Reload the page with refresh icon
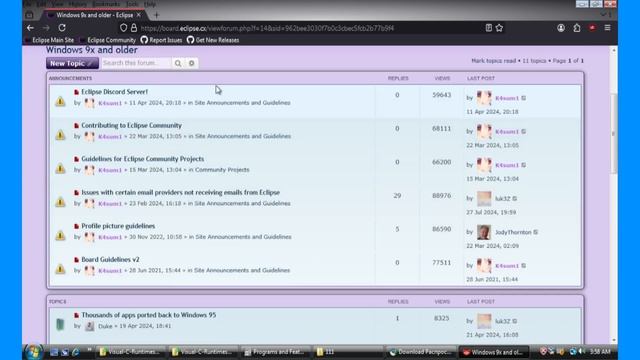The image size is (640, 360). point(62,28)
